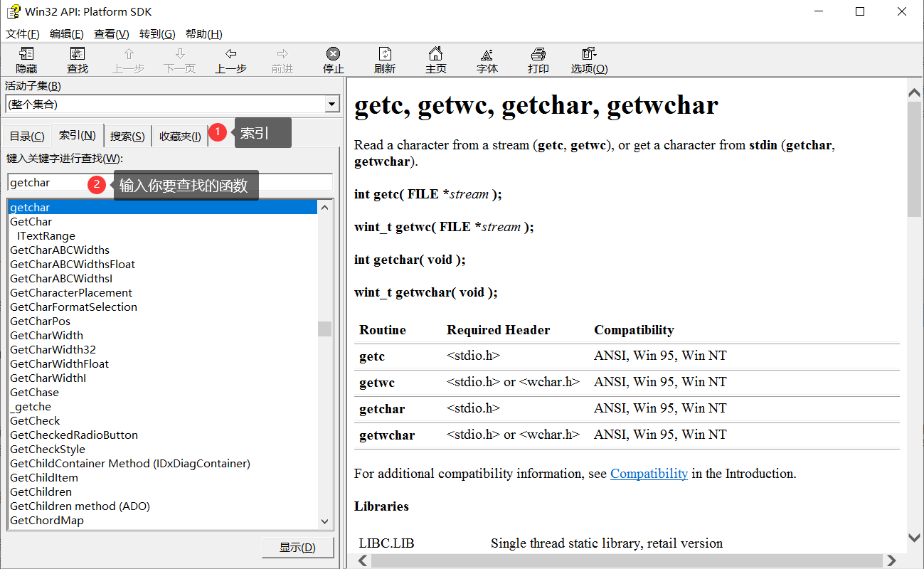Stop loading with the 停止 icon
This screenshot has width=924, height=569.
(x=333, y=54)
